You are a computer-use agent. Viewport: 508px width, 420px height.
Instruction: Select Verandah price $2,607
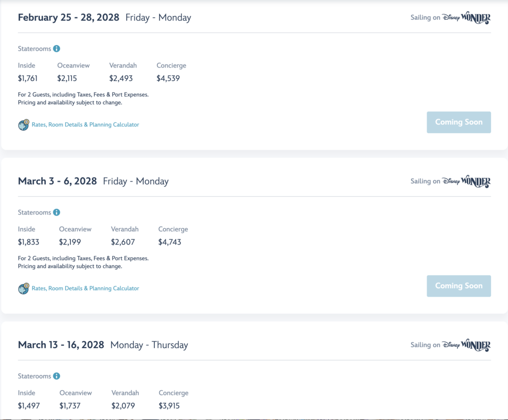coord(123,242)
